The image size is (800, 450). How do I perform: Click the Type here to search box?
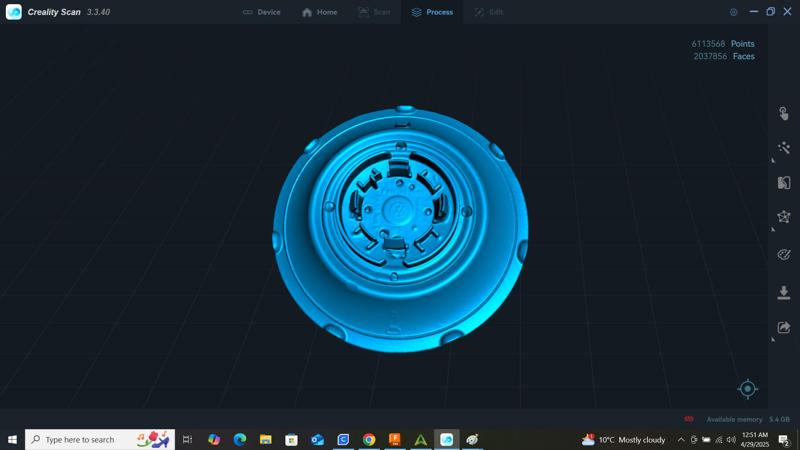click(x=100, y=439)
